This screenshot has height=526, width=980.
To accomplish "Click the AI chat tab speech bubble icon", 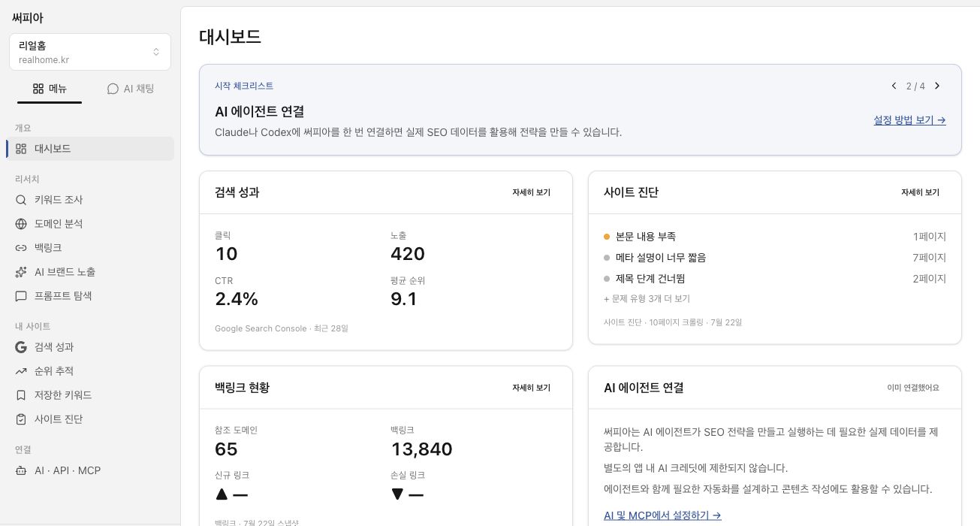I will tap(113, 89).
